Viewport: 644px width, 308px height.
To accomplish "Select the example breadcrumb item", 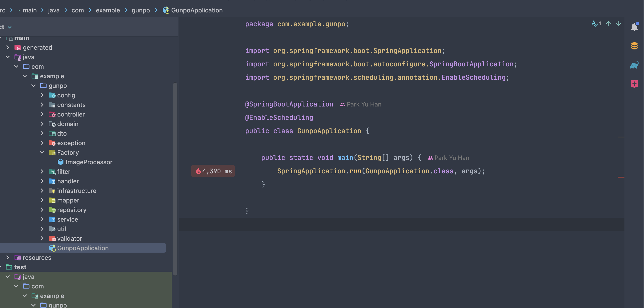I will click(108, 10).
